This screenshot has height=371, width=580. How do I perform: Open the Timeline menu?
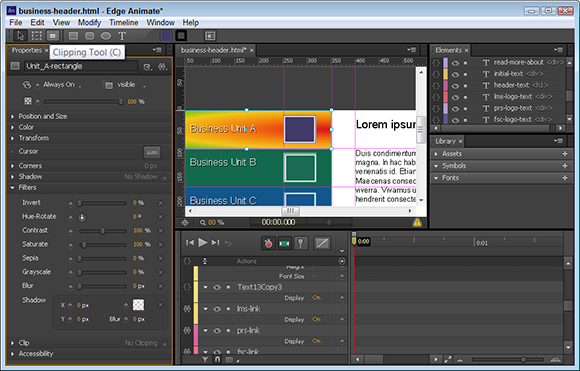pos(124,23)
